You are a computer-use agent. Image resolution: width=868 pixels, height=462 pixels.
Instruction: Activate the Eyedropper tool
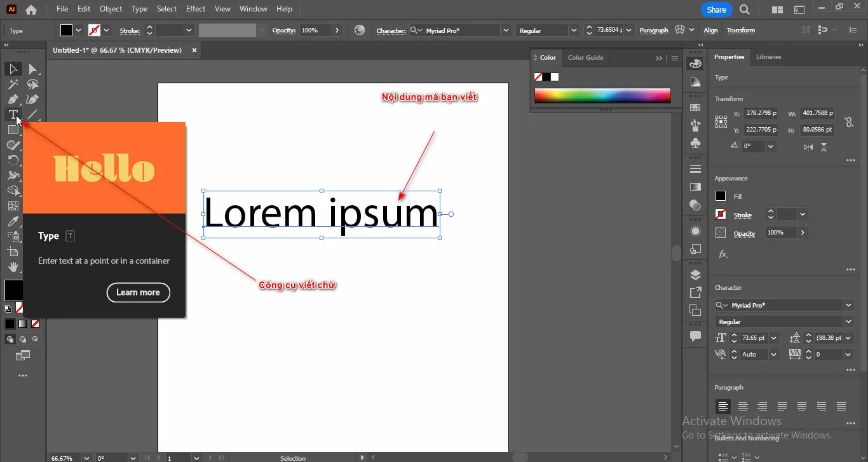(x=13, y=221)
